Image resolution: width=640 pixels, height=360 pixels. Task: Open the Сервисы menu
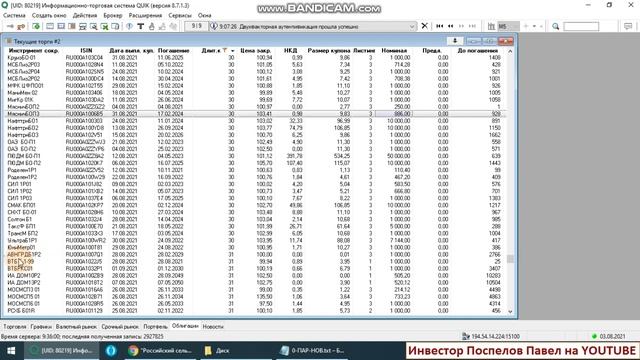coord(180,15)
